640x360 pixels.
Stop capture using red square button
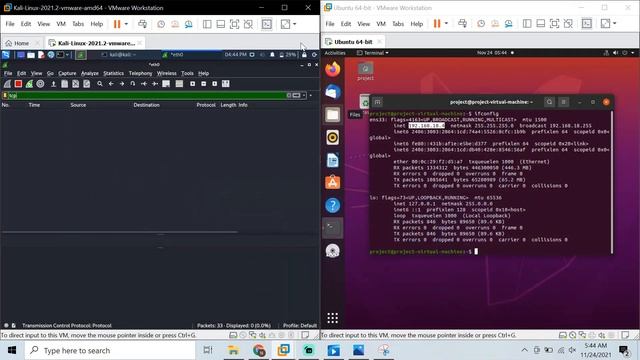coord(18,84)
